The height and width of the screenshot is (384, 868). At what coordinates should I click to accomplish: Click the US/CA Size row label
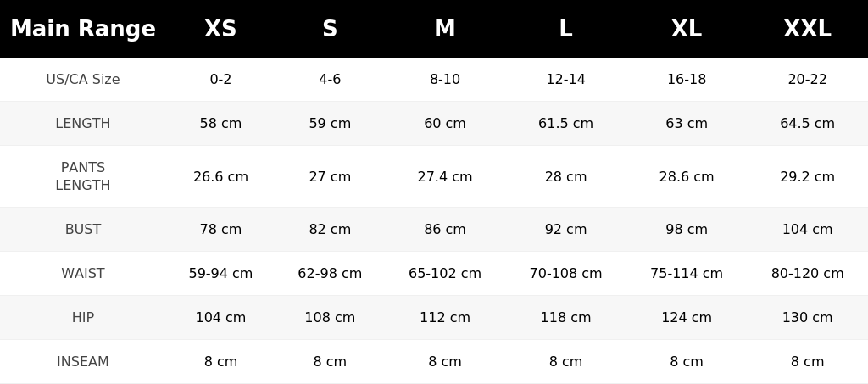point(83,79)
